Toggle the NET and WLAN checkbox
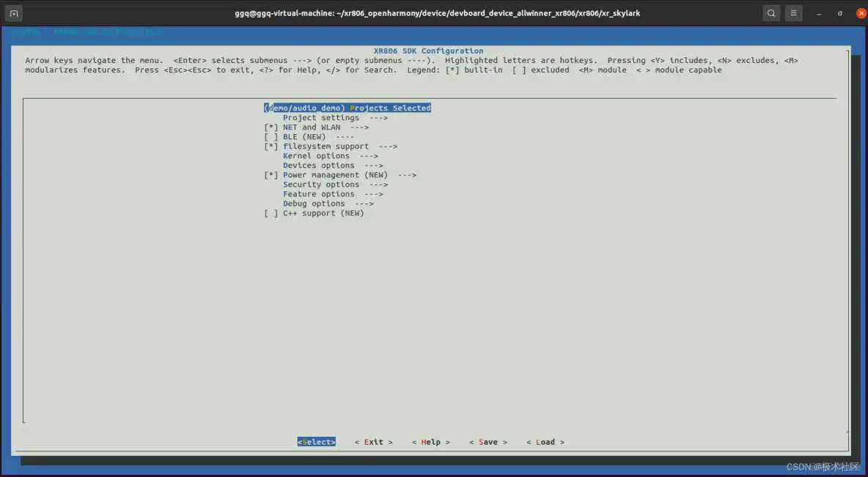The image size is (868, 477). pyautogui.click(x=271, y=127)
